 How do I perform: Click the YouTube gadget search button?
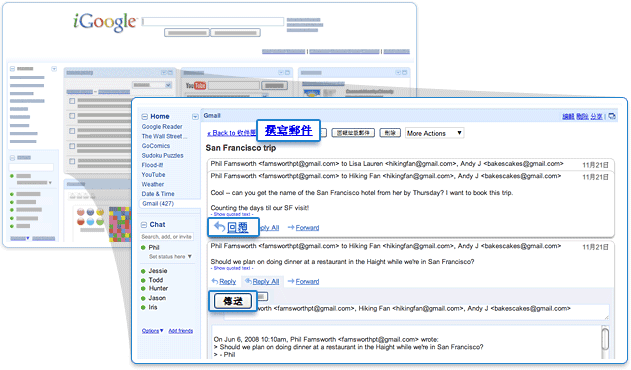tap(274, 85)
